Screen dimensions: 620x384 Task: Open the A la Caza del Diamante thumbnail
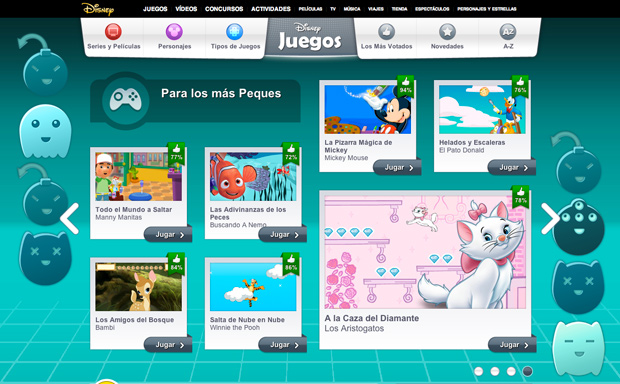[x=425, y=252]
